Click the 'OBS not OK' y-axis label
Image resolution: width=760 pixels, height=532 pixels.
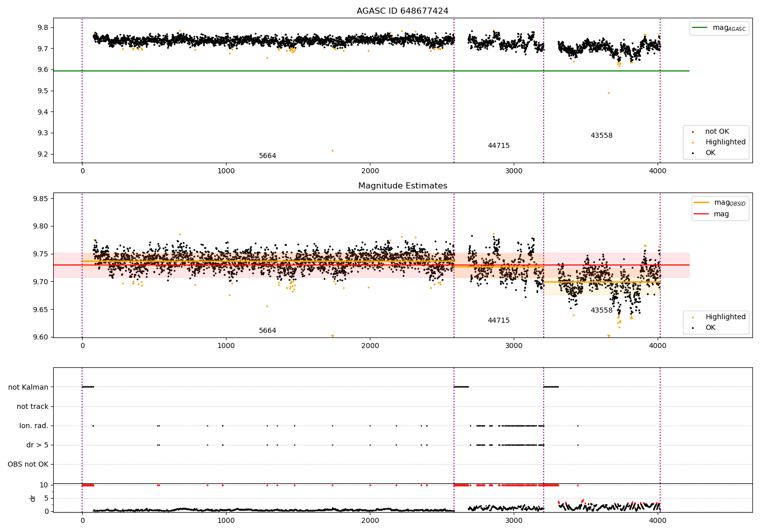[x=28, y=465]
